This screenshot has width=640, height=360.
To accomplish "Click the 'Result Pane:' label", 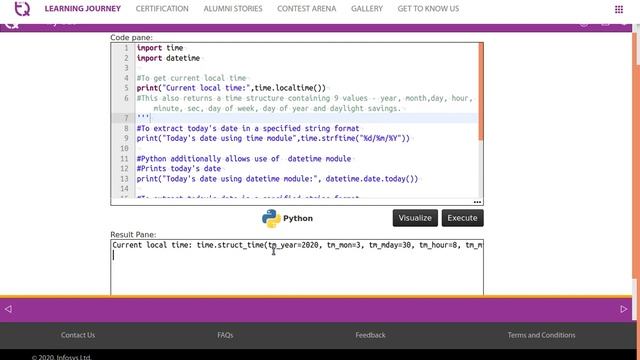I will tap(133, 235).
